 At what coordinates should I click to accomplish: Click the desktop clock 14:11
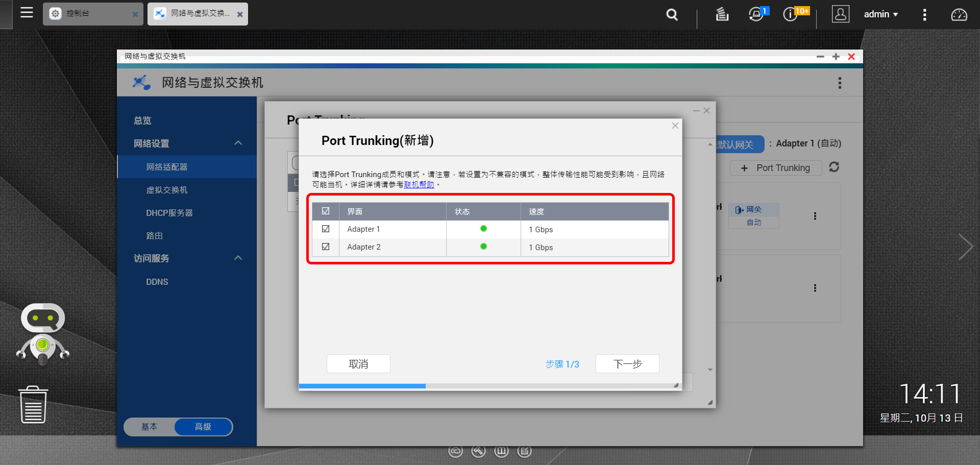pyautogui.click(x=930, y=394)
